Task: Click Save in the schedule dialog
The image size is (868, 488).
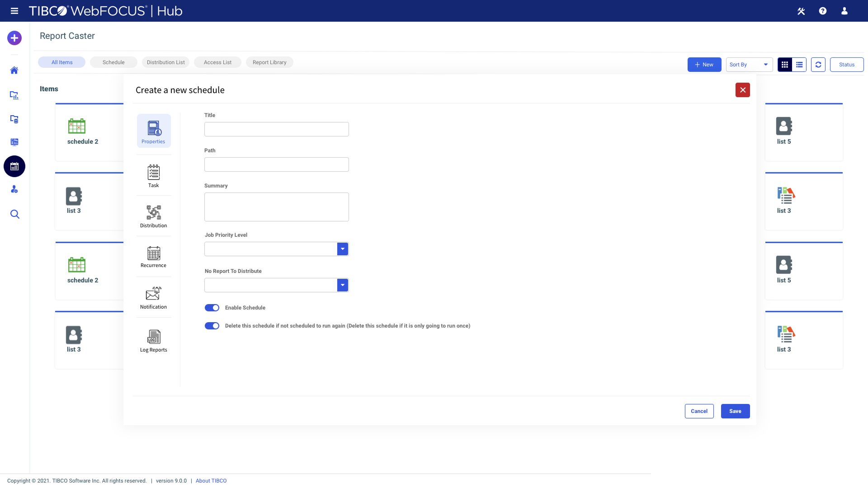Action: (736, 411)
